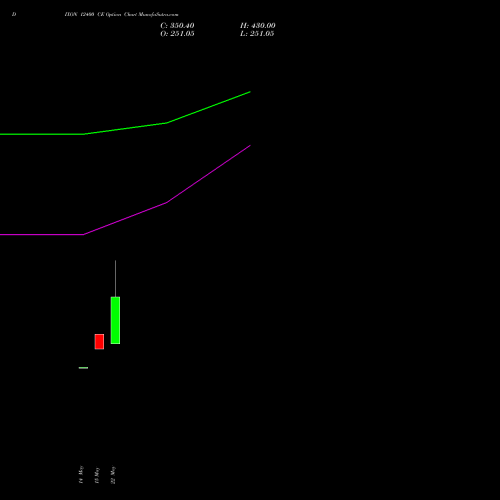Click the low value L: 251.05

(257, 34)
